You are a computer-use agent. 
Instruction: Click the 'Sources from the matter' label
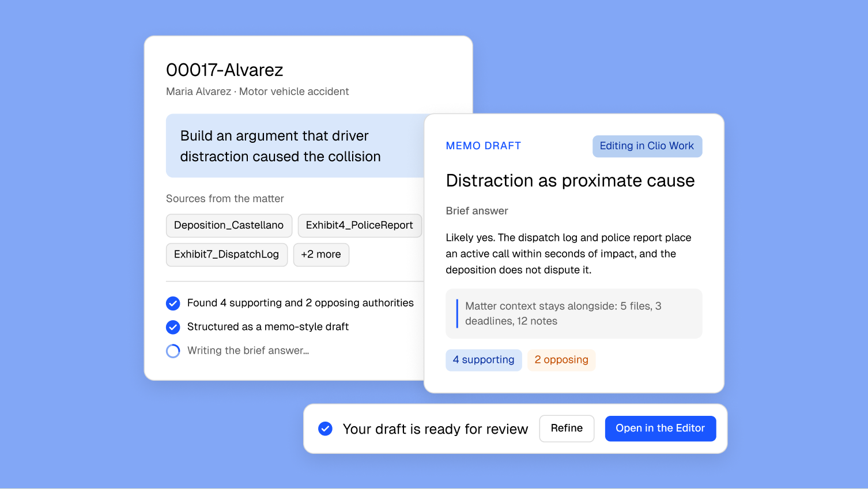[x=225, y=199]
